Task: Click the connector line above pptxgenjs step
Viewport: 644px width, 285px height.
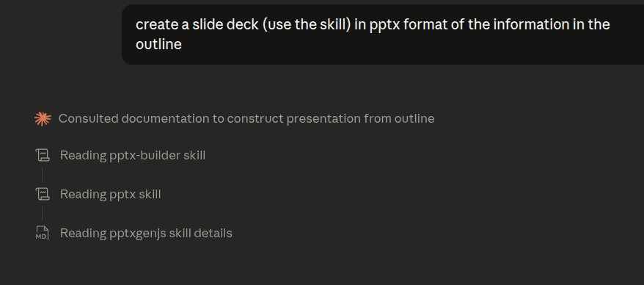Action: (x=42, y=214)
